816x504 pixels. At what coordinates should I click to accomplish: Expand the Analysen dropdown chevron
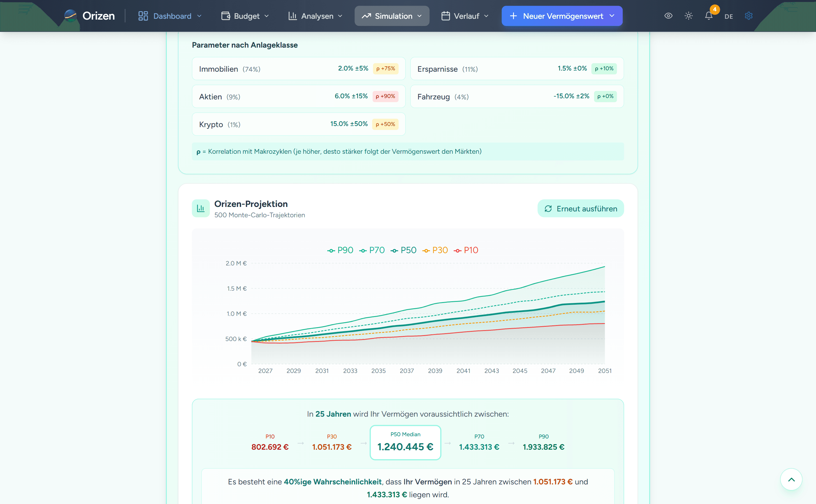[x=340, y=16]
